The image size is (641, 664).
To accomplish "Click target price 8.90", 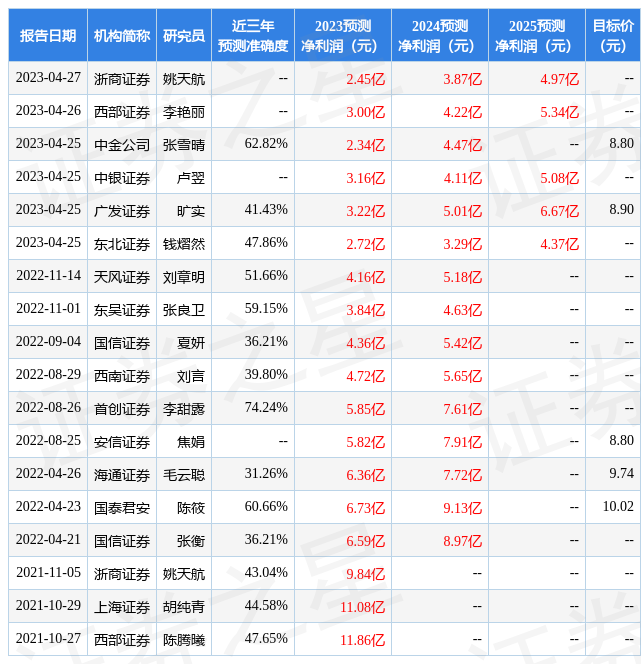I will [622, 210].
